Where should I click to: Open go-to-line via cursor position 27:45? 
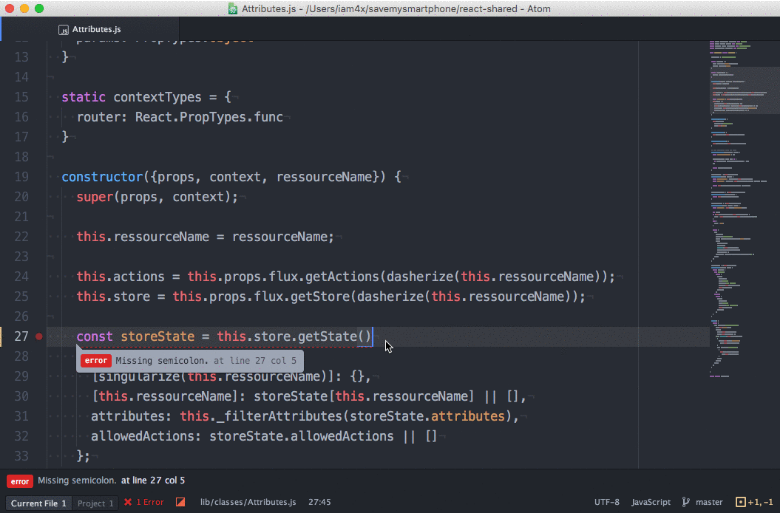pos(319,502)
